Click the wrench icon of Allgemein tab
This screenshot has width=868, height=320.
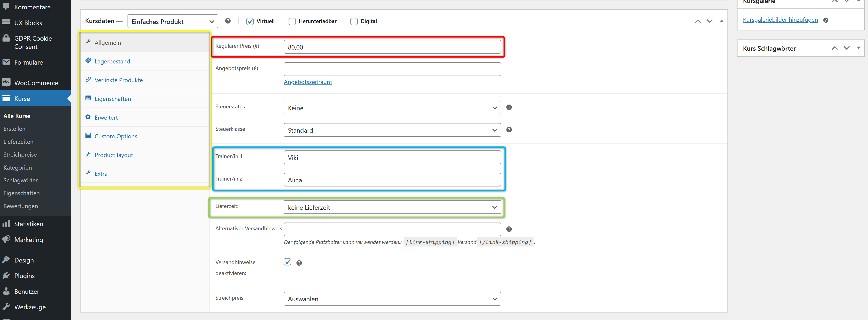tap(88, 42)
